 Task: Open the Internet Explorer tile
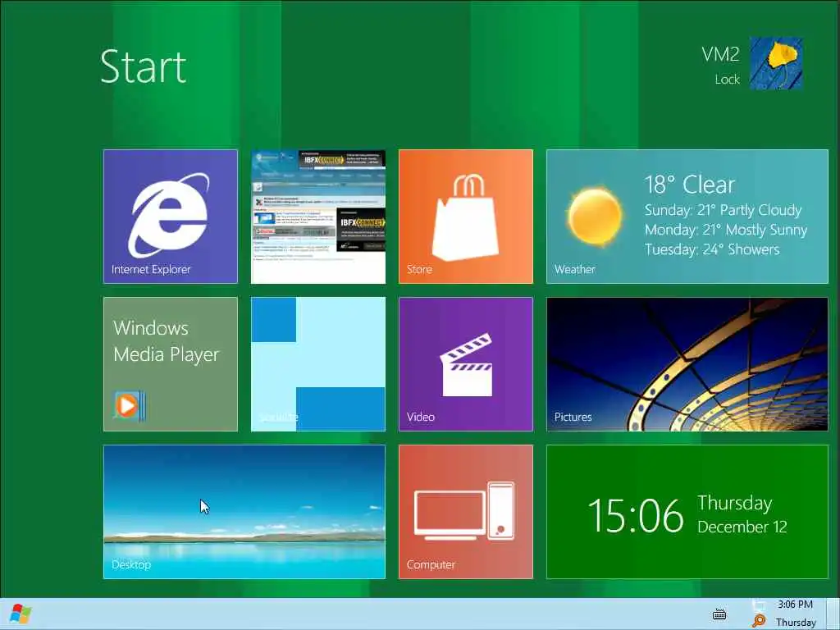click(171, 217)
